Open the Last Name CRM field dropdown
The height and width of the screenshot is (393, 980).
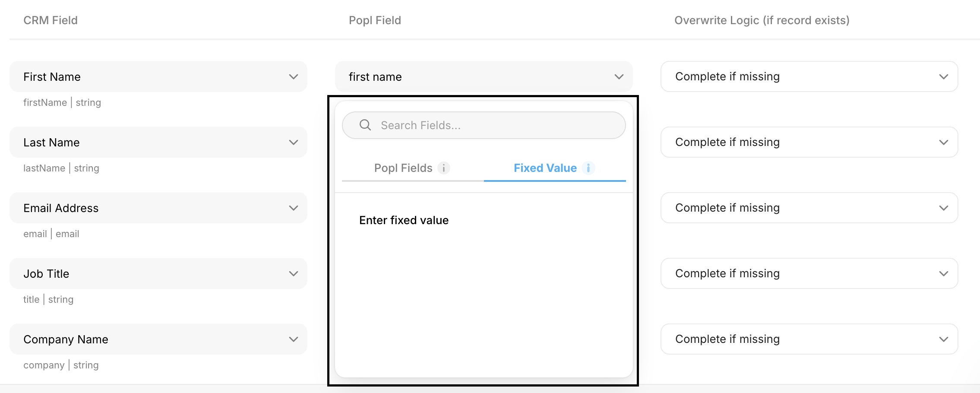point(158,143)
